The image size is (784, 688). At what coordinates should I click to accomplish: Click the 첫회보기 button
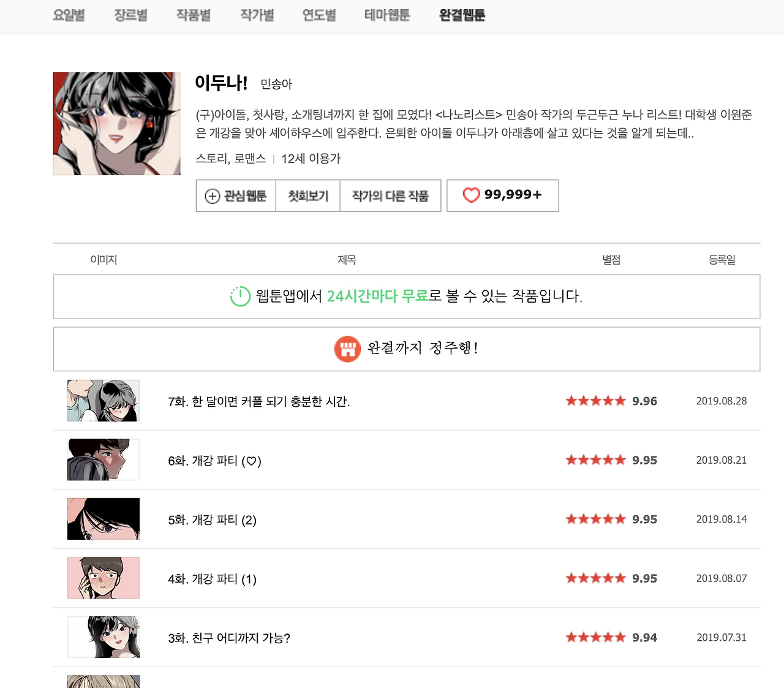pyautogui.click(x=308, y=196)
